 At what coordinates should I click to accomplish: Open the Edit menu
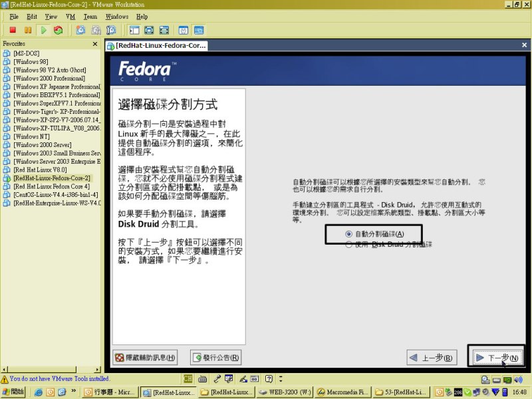[x=32, y=17]
